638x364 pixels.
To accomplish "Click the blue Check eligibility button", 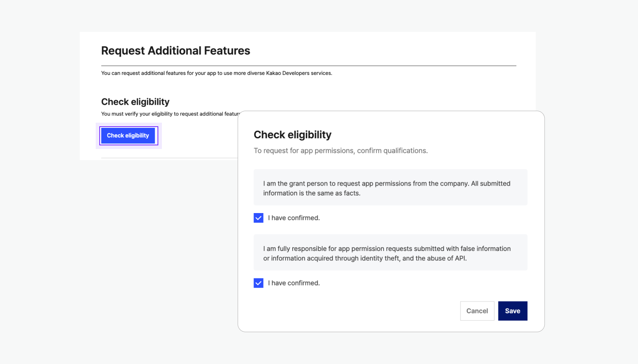I will tap(128, 136).
